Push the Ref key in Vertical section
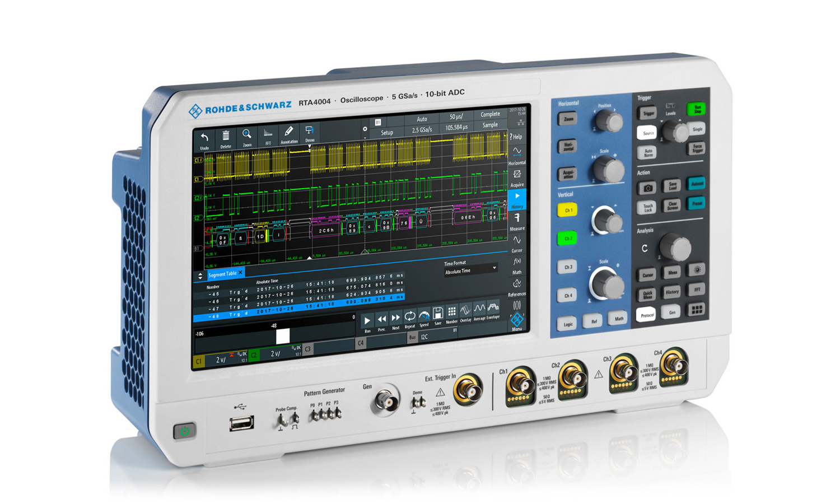Screen dimensions: 840x504 tap(593, 321)
